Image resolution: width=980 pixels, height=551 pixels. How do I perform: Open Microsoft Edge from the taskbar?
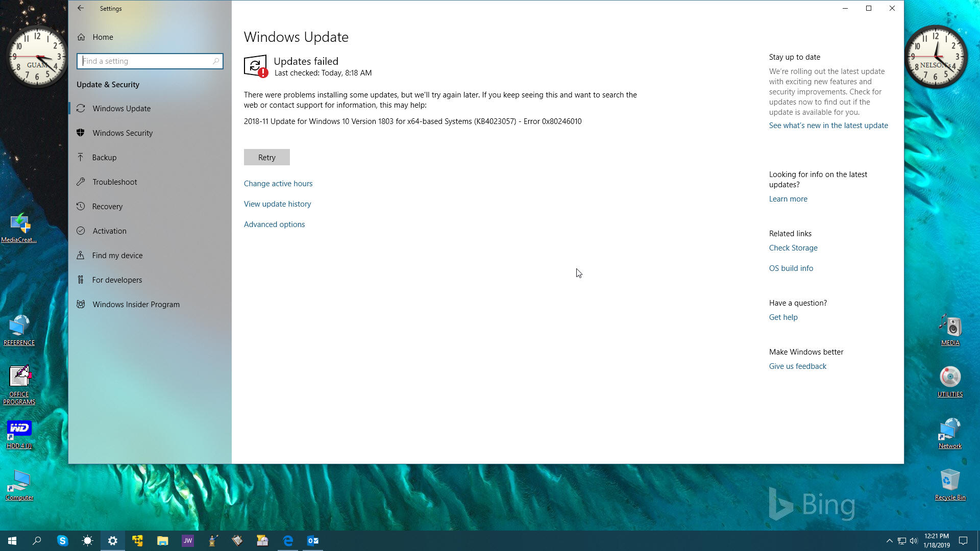tap(288, 541)
